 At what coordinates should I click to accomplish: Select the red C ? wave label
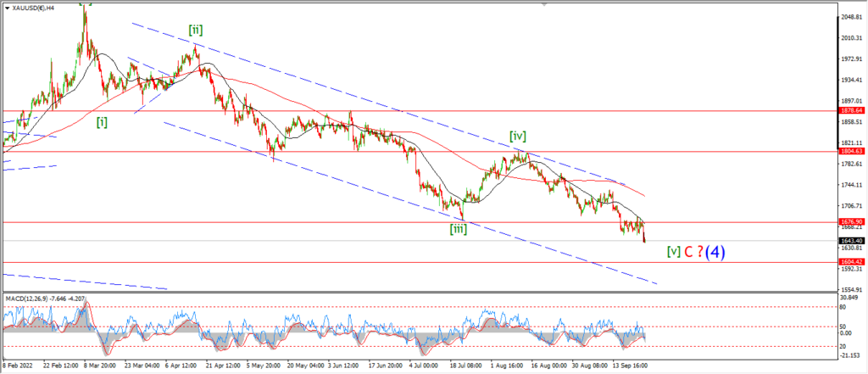693,252
